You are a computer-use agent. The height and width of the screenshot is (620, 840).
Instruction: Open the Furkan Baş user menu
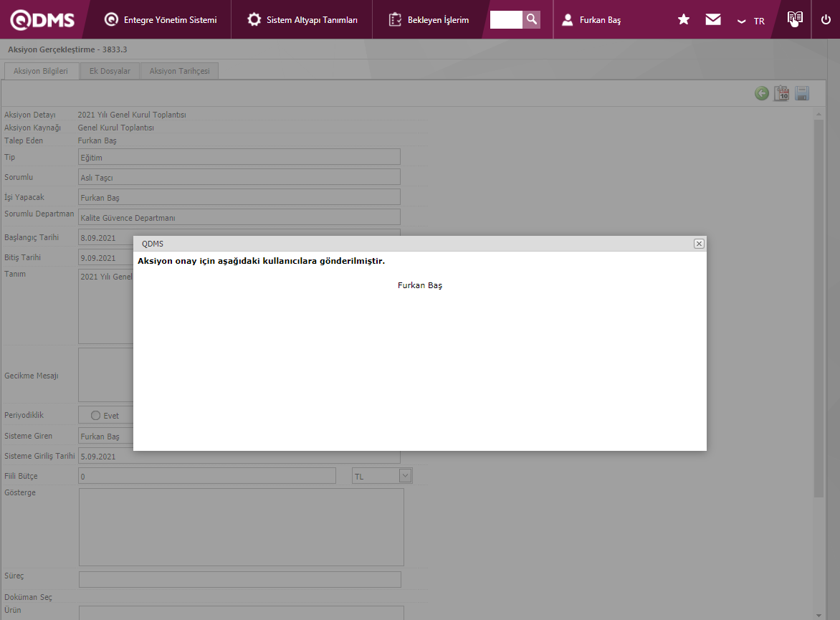[x=592, y=20]
